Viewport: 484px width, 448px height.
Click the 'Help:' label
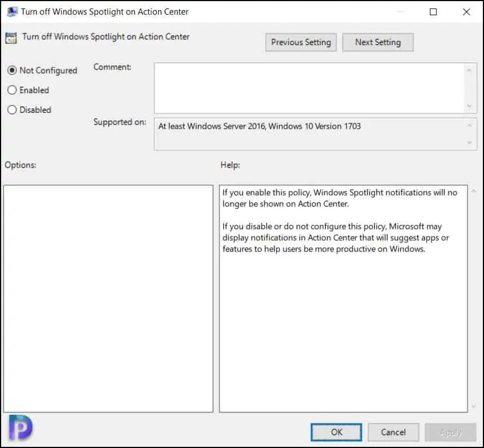point(230,165)
